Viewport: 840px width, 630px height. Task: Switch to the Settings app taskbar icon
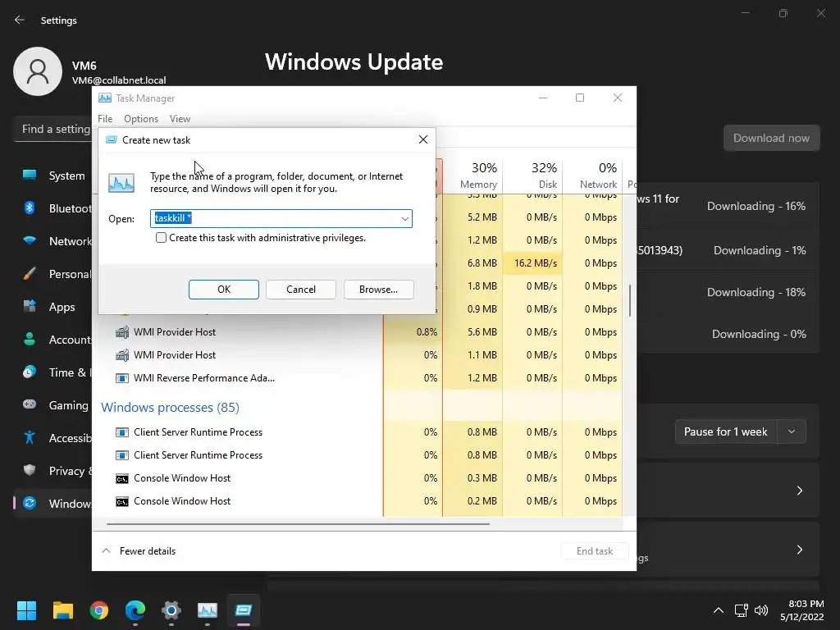pyautogui.click(x=171, y=610)
